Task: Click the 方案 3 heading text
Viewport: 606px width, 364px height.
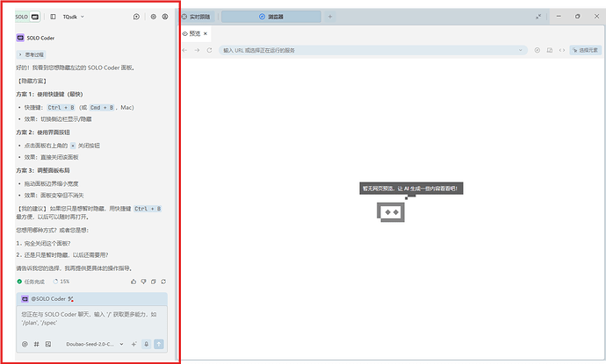Action: (43, 171)
